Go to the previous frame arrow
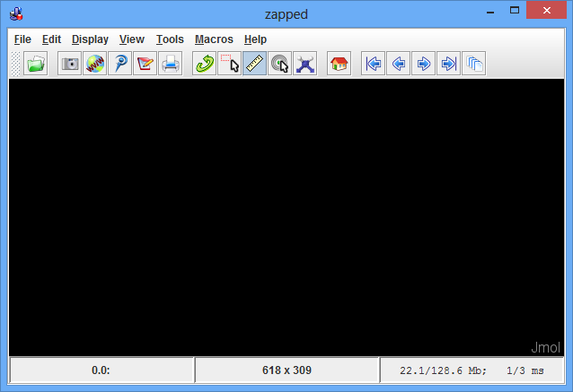This screenshot has width=573, height=392. (x=399, y=64)
